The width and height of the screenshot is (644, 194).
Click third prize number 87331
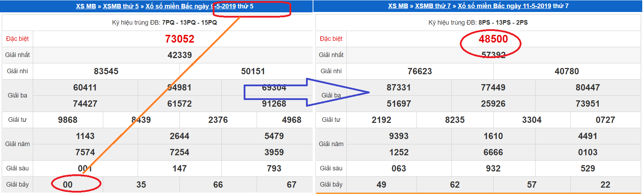click(x=399, y=88)
